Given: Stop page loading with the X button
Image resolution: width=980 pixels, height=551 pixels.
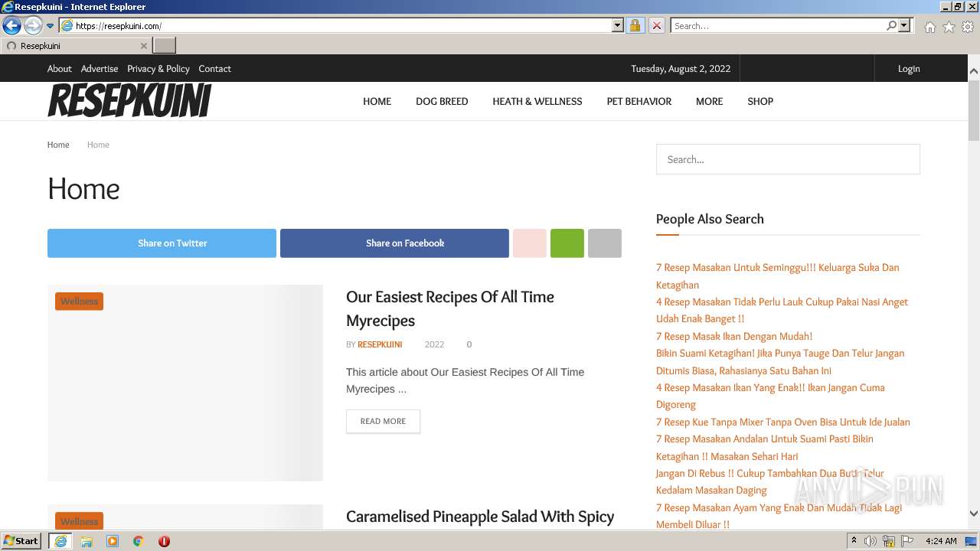Looking at the screenshot, I should [656, 25].
